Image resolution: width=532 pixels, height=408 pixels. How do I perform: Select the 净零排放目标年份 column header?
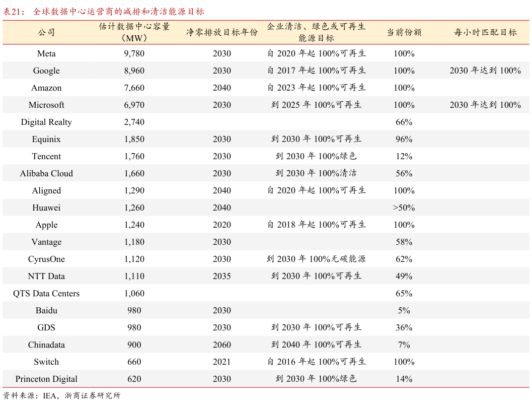pos(222,32)
